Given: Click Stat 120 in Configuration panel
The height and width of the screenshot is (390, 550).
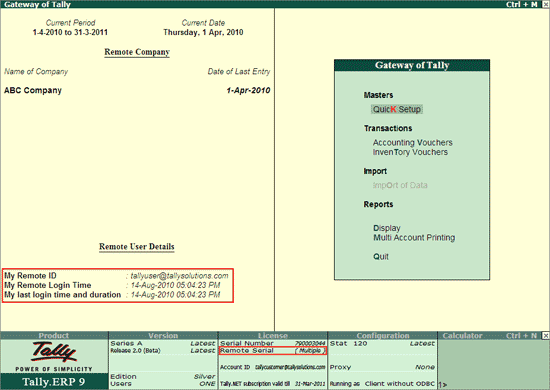Looking at the screenshot, I should [x=382, y=344].
